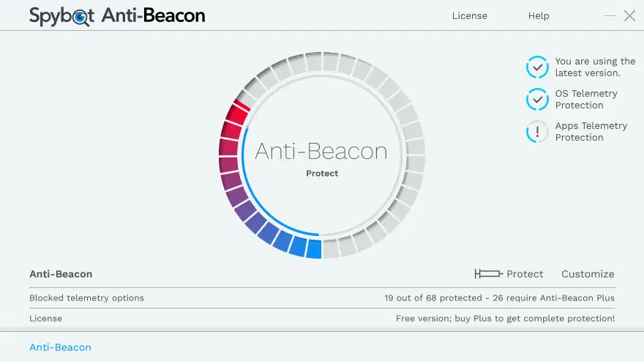The width and height of the screenshot is (644, 362).
Task: Close the Anti-Beacon window
Action: click(x=629, y=15)
